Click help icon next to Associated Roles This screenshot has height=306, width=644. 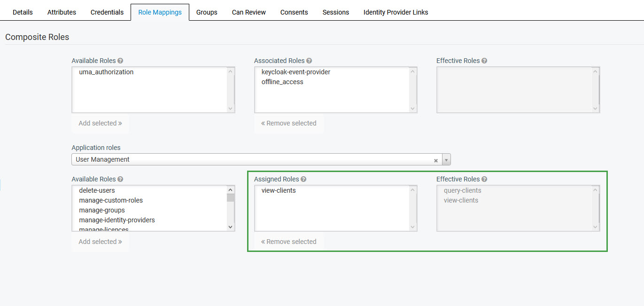309,61
